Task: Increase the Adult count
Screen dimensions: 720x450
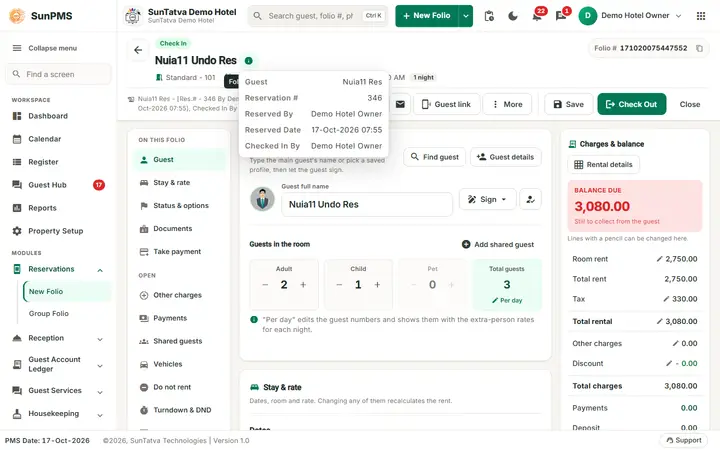Action: tap(303, 285)
